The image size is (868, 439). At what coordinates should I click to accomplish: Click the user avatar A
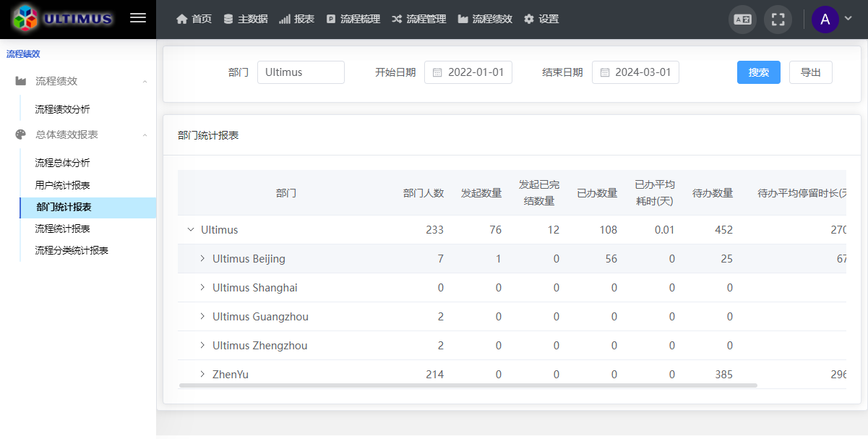pyautogui.click(x=825, y=20)
